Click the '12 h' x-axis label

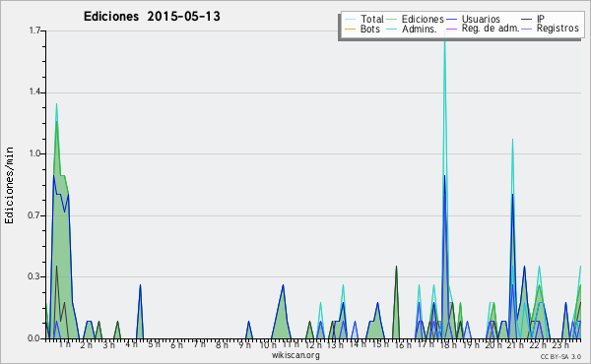coord(313,344)
